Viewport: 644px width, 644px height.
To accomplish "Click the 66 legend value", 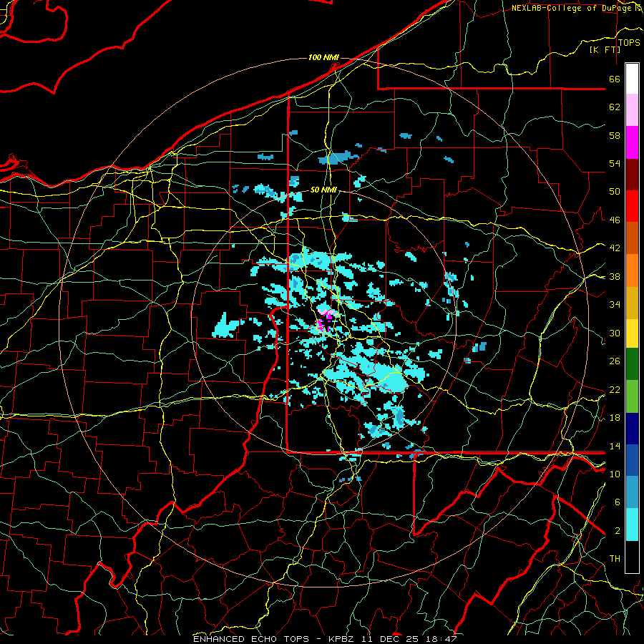I will (615, 79).
